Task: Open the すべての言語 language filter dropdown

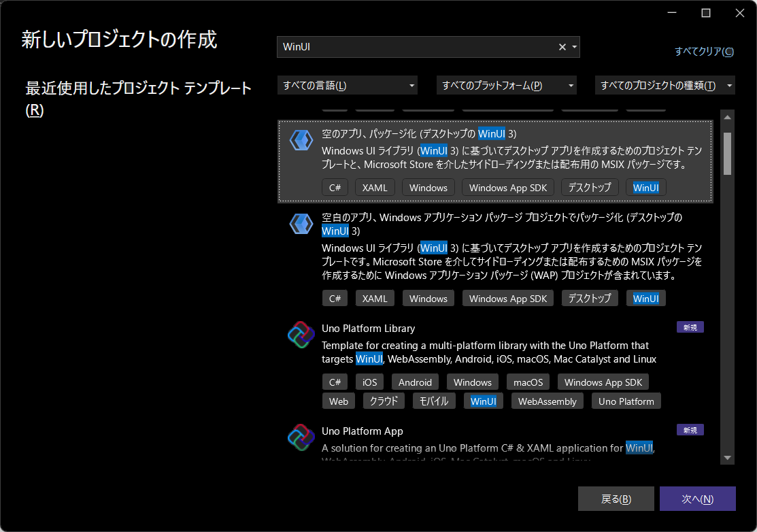Action: coord(347,86)
